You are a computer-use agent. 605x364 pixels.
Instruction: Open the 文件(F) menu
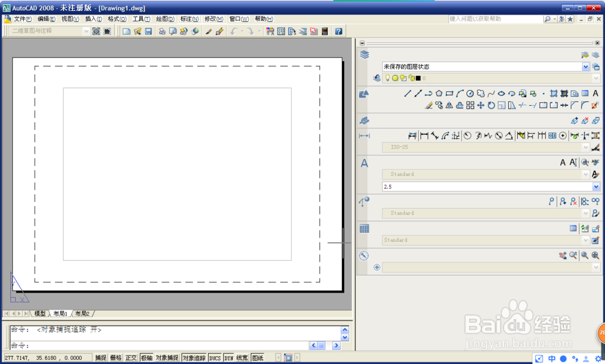point(22,19)
